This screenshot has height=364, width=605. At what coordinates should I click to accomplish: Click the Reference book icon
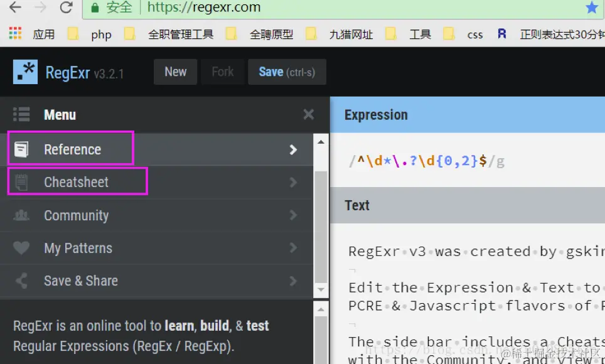click(21, 149)
